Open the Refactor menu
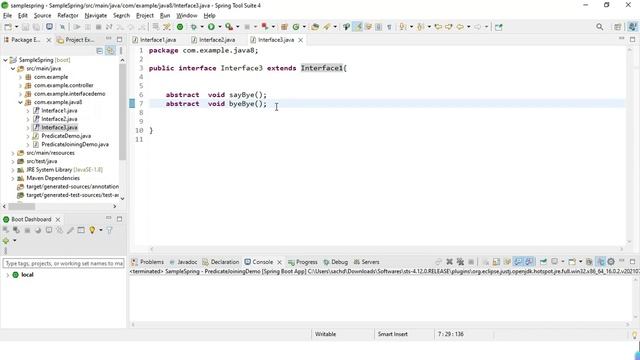 pos(68,16)
